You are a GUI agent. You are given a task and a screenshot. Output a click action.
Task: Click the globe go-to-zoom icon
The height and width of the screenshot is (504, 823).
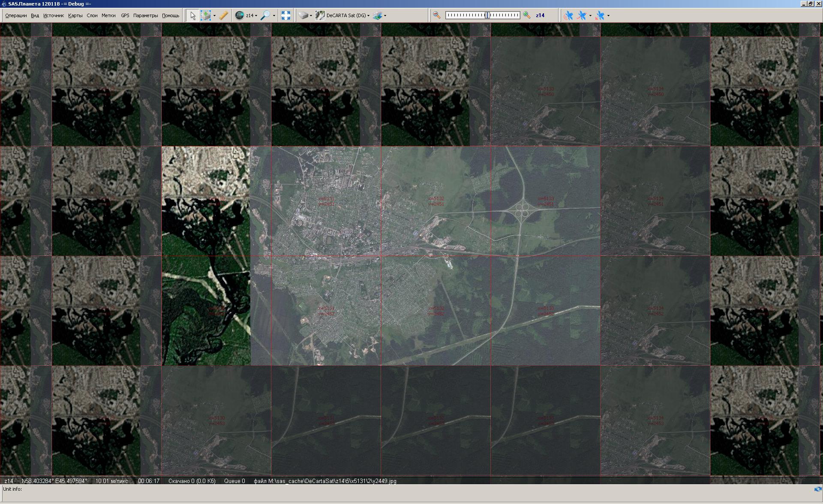click(240, 15)
